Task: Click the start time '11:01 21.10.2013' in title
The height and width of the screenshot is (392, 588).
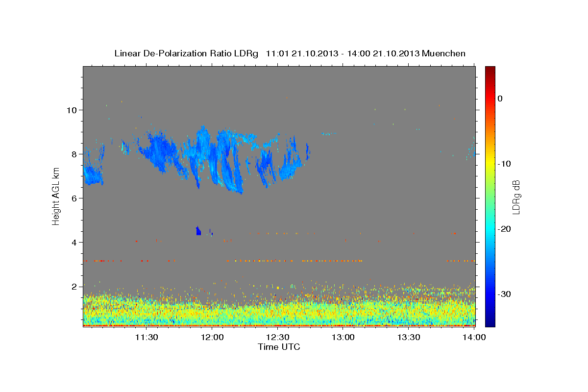Action: [x=302, y=53]
